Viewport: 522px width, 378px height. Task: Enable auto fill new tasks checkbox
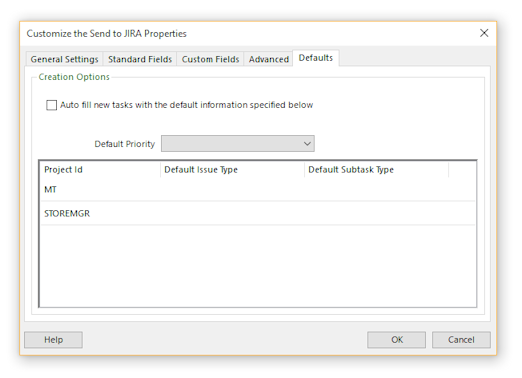click(x=51, y=105)
